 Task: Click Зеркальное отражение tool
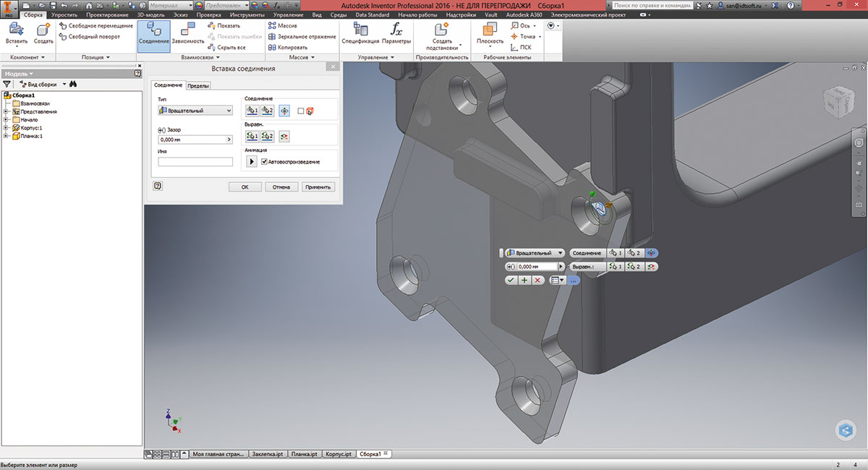(302, 37)
